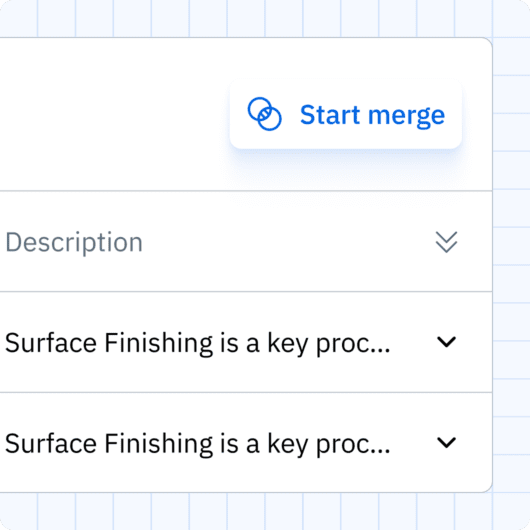This screenshot has height=530, width=530.
Task: Click the Start merge text label
Action: (x=372, y=115)
